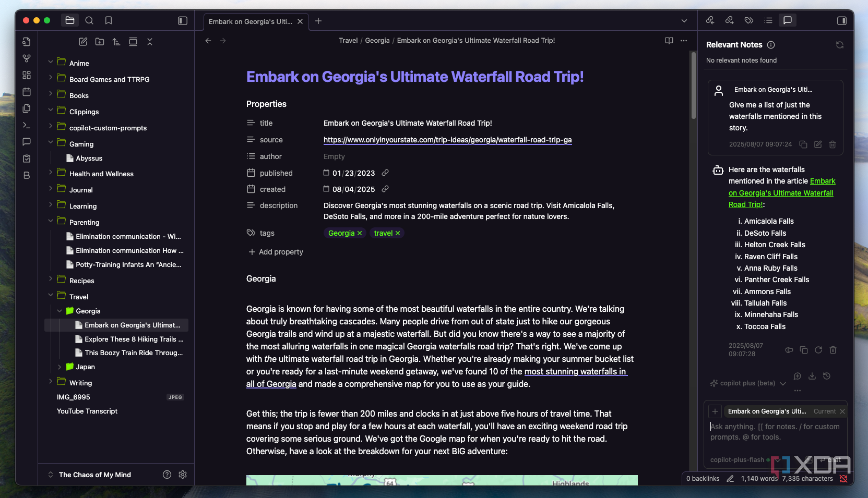This screenshot has height=498, width=868.
Task: Show Relevant Notes info tooltip icon
Action: pos(771,45)
